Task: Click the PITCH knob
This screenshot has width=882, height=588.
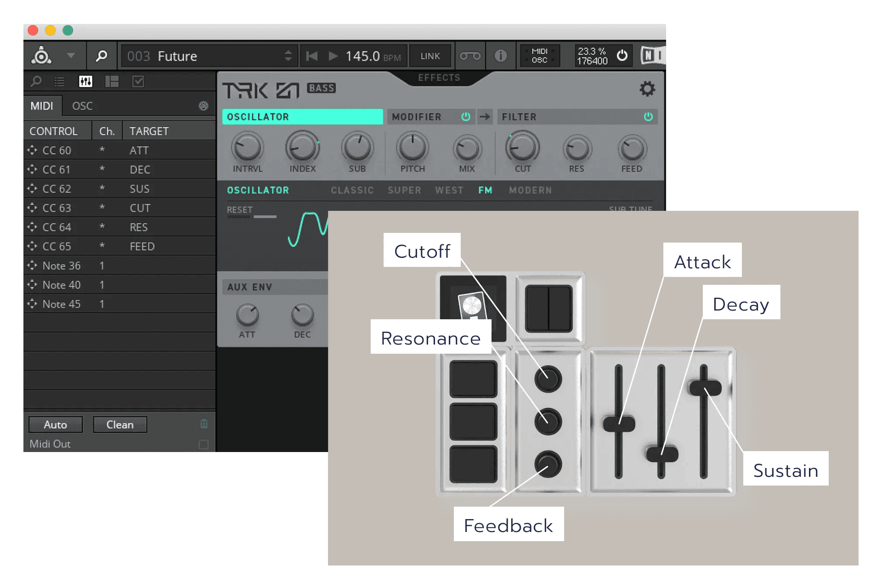Action: click(413, 147)
